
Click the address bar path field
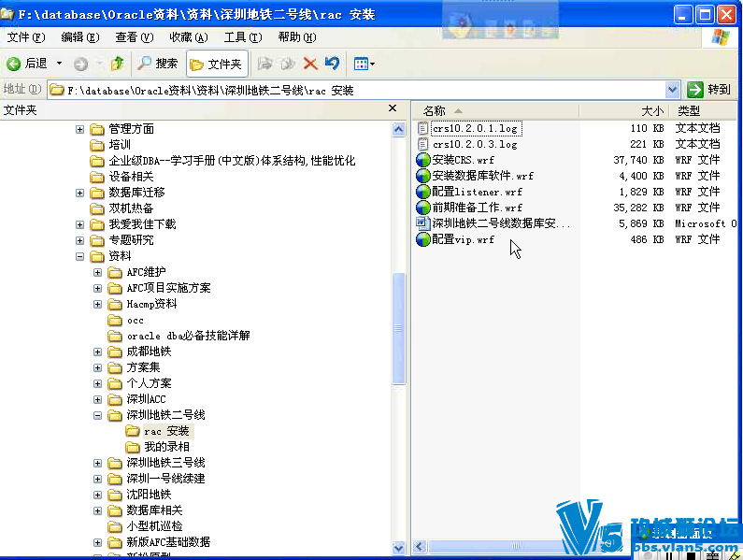[x=356, y=90]
